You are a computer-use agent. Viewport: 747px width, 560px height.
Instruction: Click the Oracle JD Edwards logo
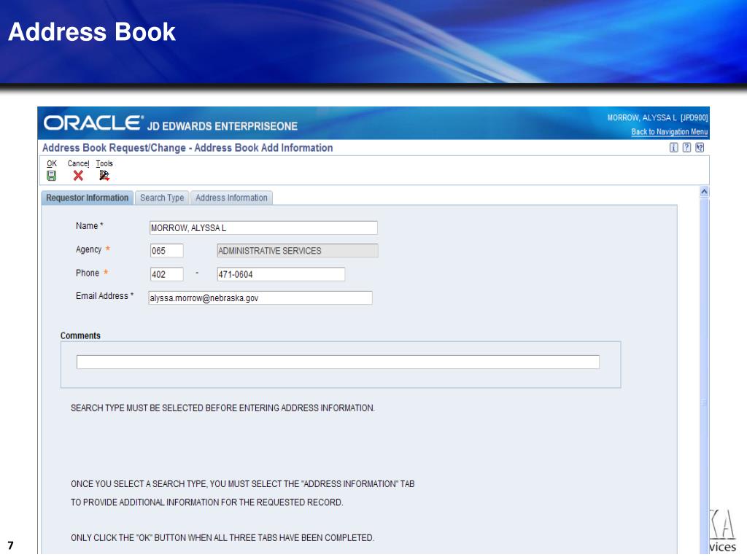coord(171,124)
